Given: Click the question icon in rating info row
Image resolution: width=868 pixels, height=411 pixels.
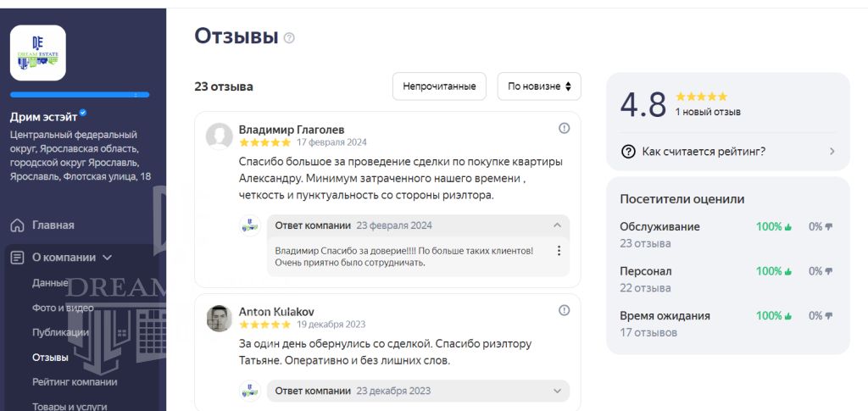Looking at the screenshot, I should point(628,152).
